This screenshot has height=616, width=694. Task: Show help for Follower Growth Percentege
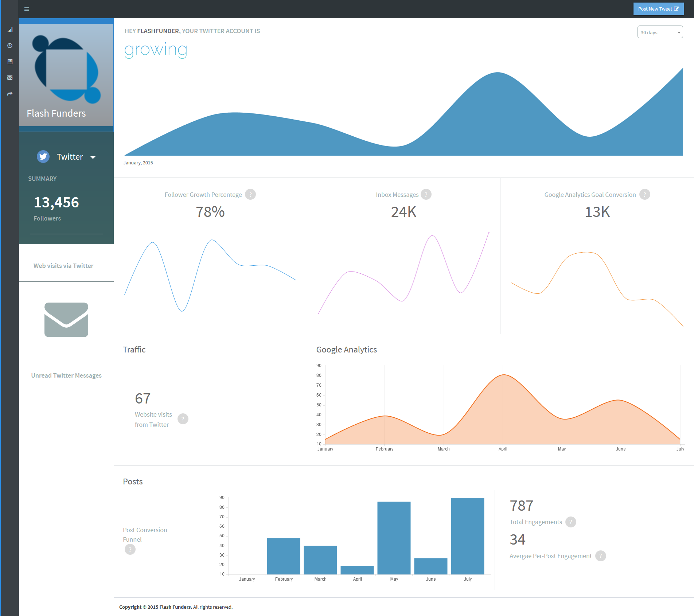tap(250, 194)
